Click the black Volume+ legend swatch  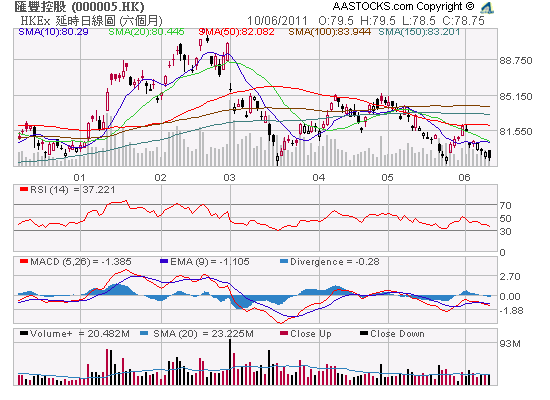click(24, 333)
